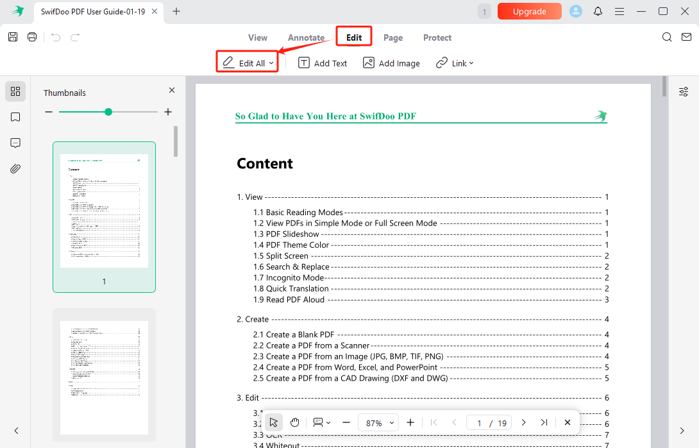Click the SwifDoo bird logo

click(x=18, y=11)
